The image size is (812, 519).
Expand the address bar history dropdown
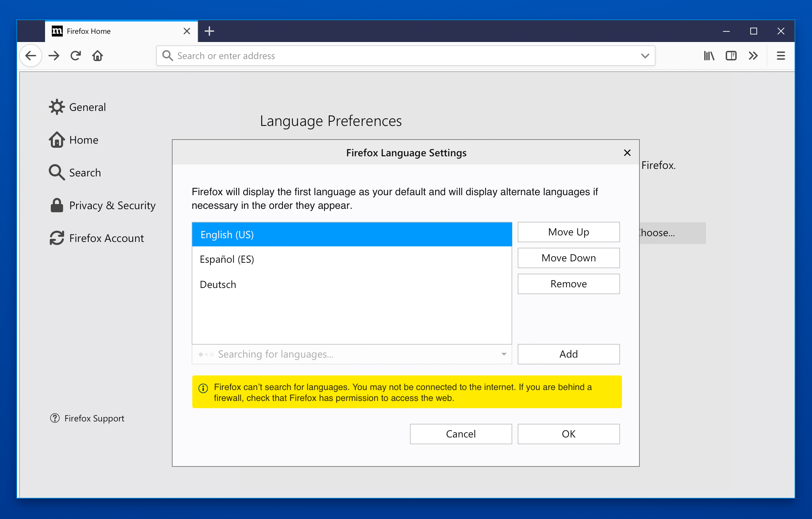click(x=645, y=56)
